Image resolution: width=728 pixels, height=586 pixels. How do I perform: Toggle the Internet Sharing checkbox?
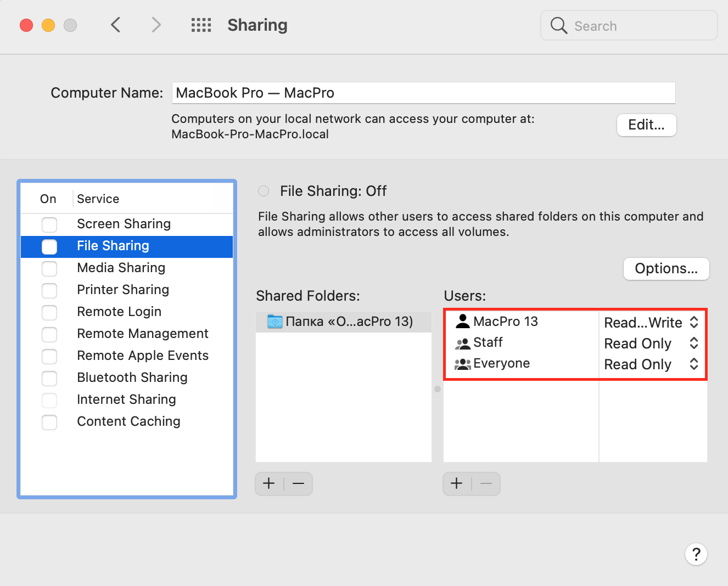[x=49, y=400]
